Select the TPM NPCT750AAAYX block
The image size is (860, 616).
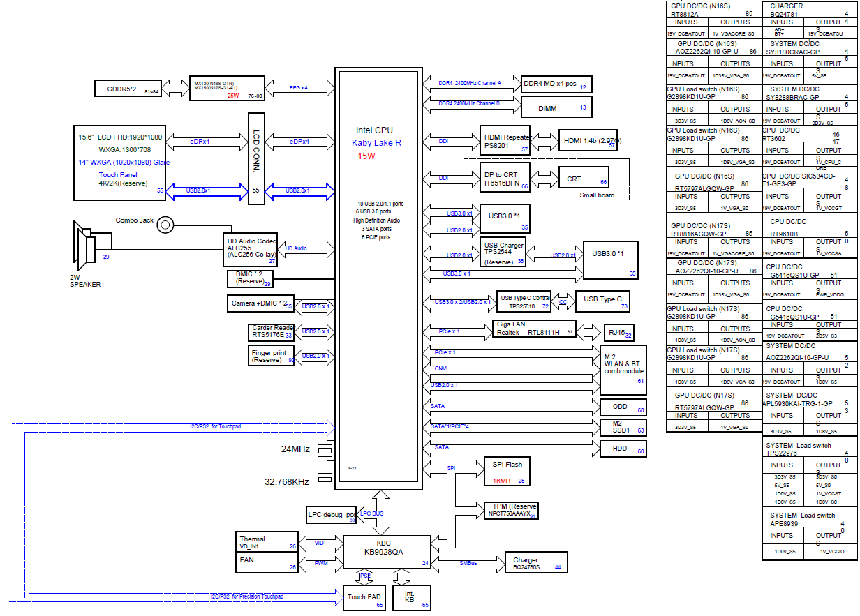[510, 510]
